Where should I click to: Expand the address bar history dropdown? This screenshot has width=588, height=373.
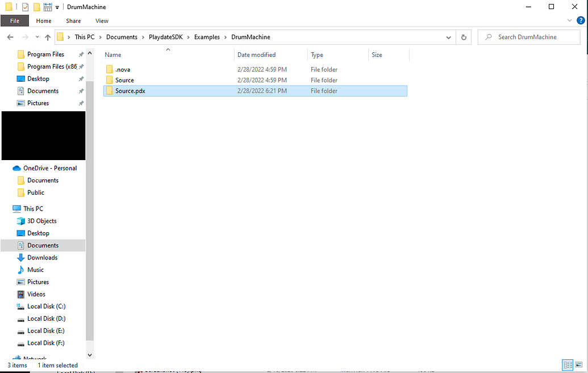448,37
